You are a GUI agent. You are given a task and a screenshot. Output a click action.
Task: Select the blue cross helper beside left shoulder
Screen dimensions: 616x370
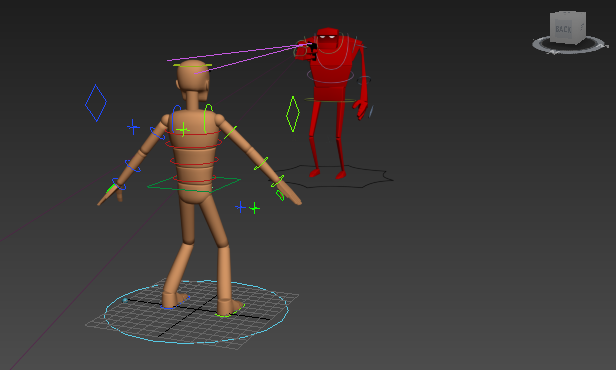[x=133, y=127]
